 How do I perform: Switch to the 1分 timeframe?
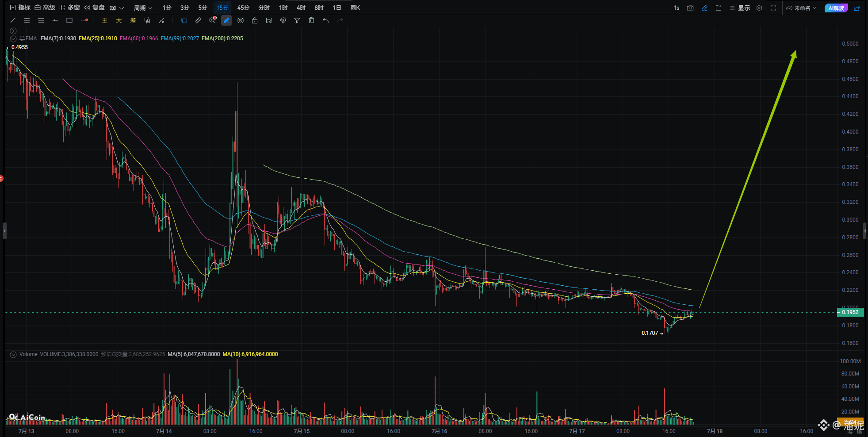point(167,8)
